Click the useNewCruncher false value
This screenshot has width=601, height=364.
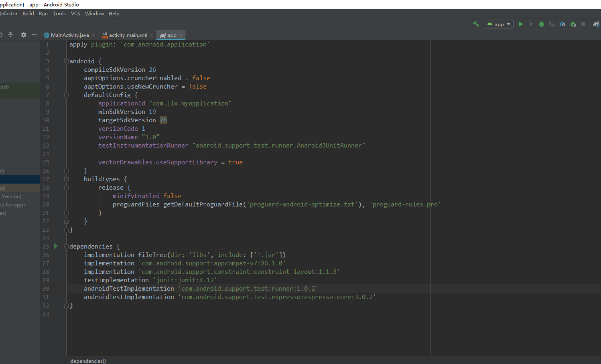click(x=197, y=87)
